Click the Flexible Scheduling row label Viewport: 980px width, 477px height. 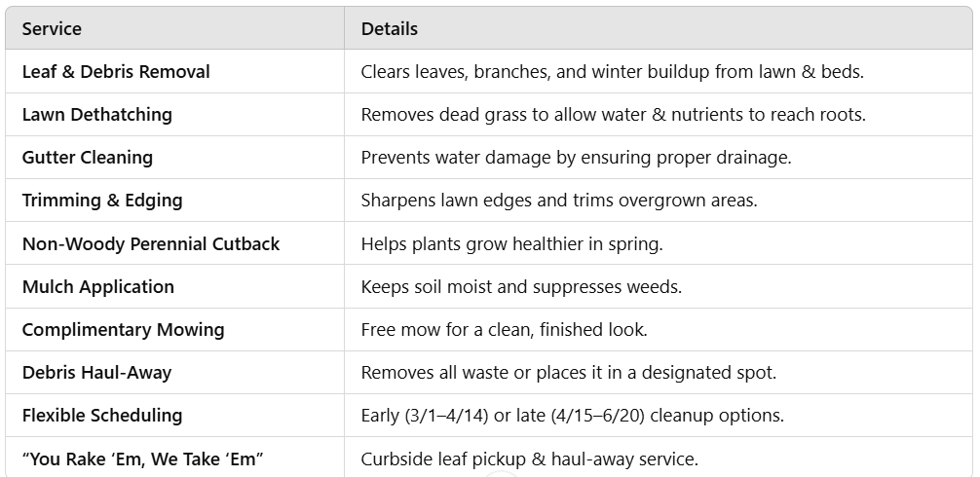pos(102,416)
